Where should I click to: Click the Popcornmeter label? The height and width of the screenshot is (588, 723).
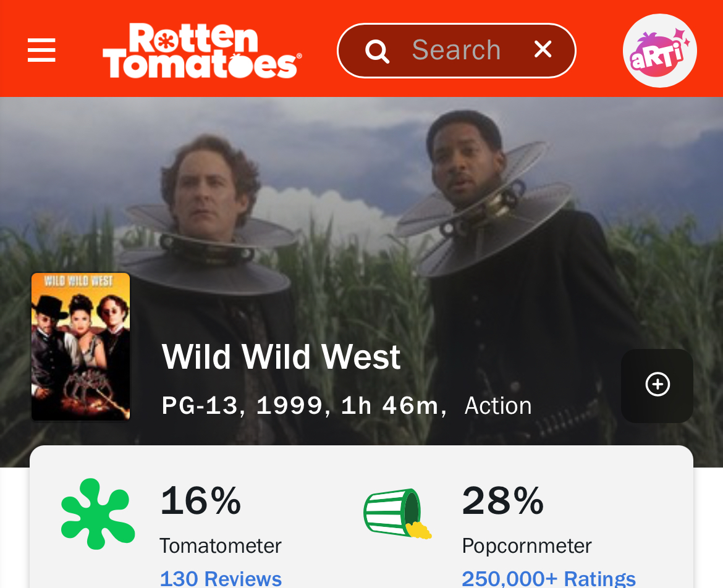coord(526,545)
